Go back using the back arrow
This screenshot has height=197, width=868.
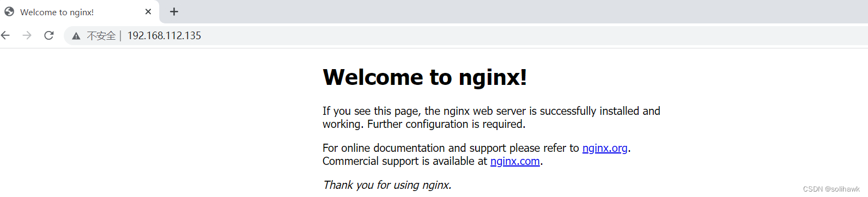click(5, 35)
